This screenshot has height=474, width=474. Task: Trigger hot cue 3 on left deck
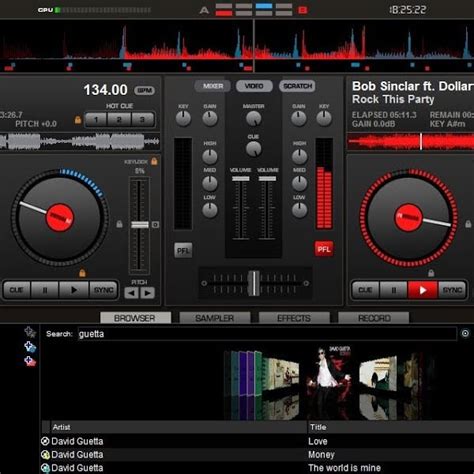pos(142,119)
